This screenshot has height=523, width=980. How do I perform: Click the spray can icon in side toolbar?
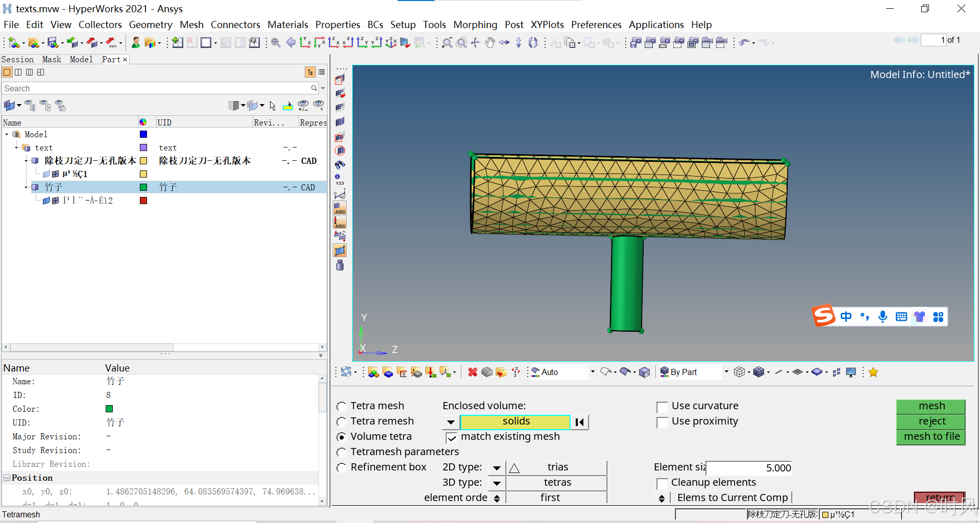pos(340,265)
